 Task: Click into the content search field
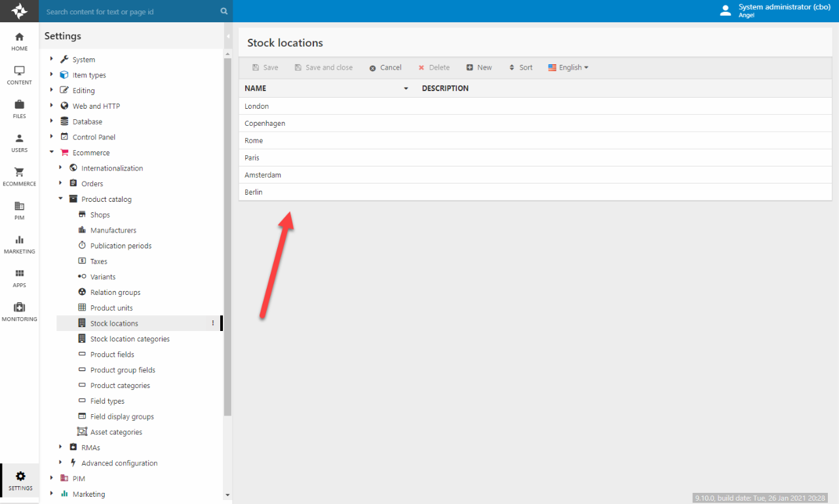click(131, 12)
